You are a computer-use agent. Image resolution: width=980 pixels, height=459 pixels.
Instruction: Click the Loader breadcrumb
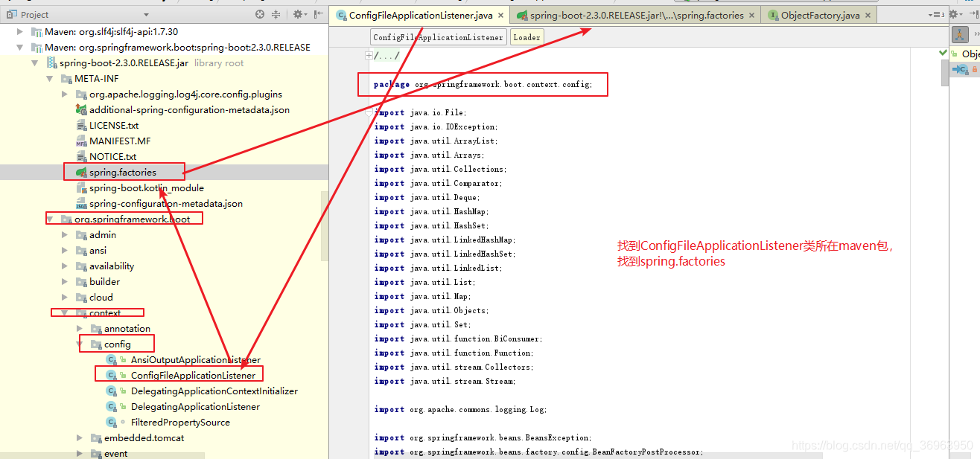click(526, 37)
